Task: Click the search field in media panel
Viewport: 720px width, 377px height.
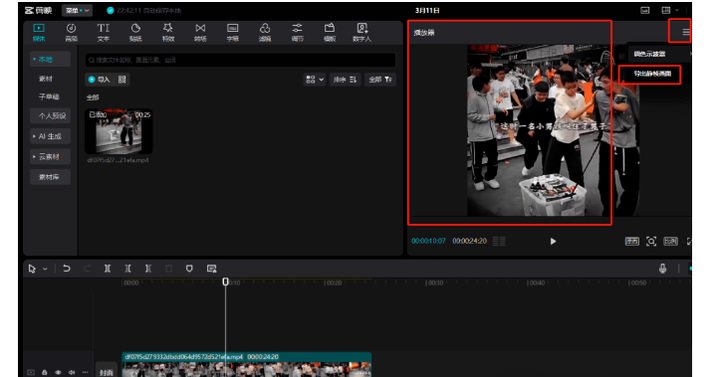Action: pyautogui.click(x=240, y=60)
